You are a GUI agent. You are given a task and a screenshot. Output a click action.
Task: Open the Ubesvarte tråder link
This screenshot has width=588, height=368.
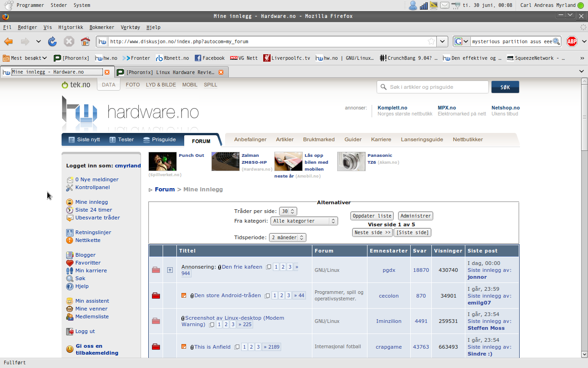pos(97,218)
